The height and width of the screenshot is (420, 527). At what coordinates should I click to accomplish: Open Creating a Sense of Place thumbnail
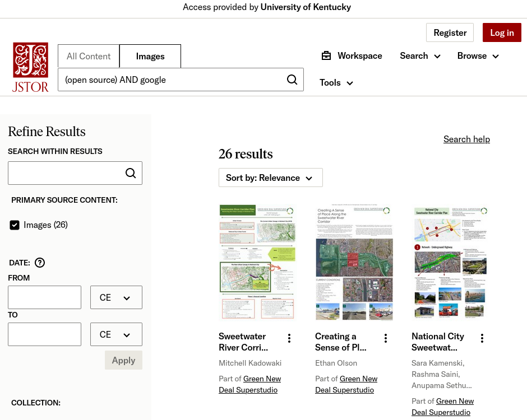click(x=354, y=262)
